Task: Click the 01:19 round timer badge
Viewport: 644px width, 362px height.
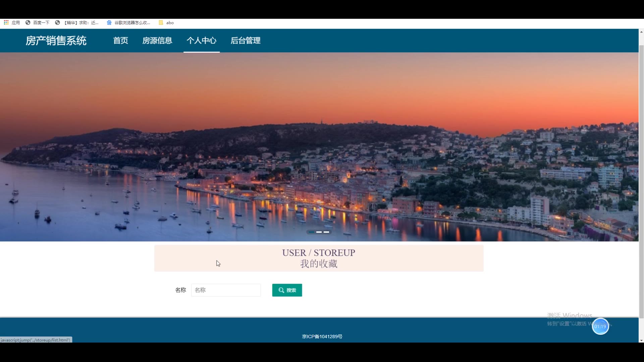Action: (x=600, y=326)
